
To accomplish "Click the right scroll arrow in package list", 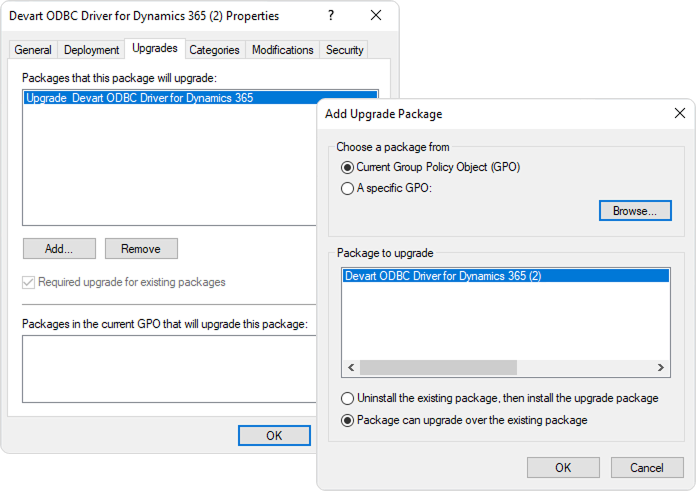I will [x=660, y=367].
